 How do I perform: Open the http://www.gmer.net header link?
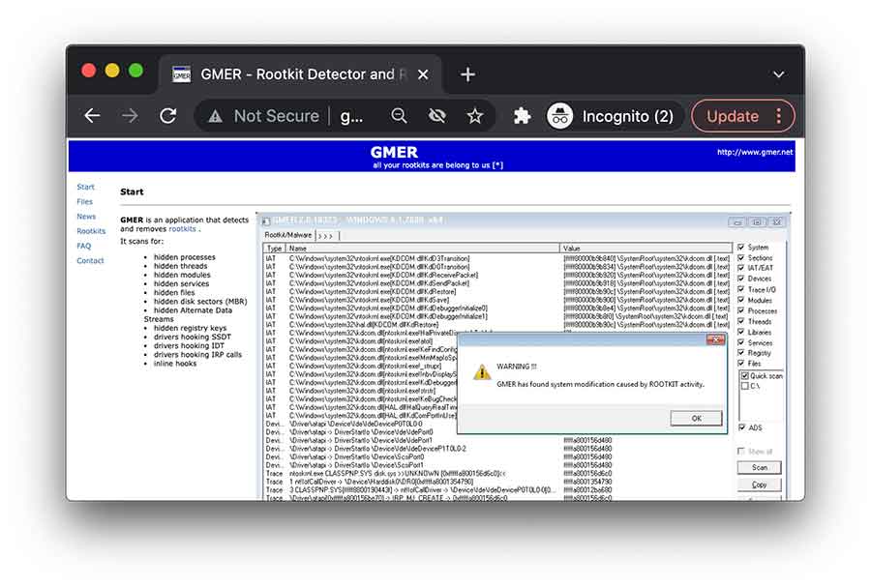754,153
